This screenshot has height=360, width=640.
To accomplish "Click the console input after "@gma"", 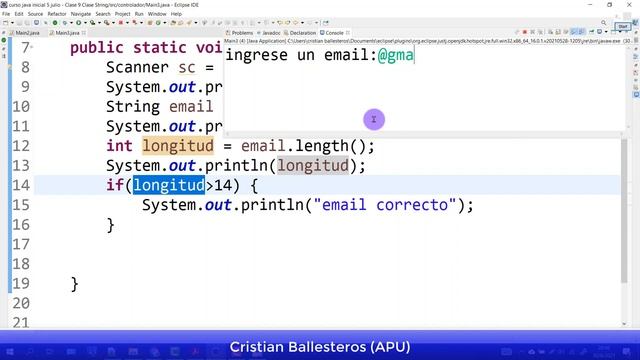I will pyautogui.click(x=415, y=55).
